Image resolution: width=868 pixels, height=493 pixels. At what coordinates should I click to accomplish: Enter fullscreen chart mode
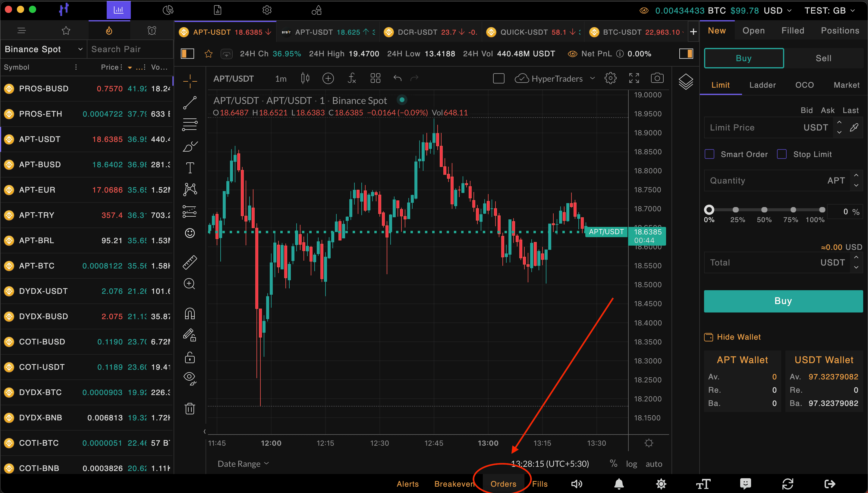(634, 79)
